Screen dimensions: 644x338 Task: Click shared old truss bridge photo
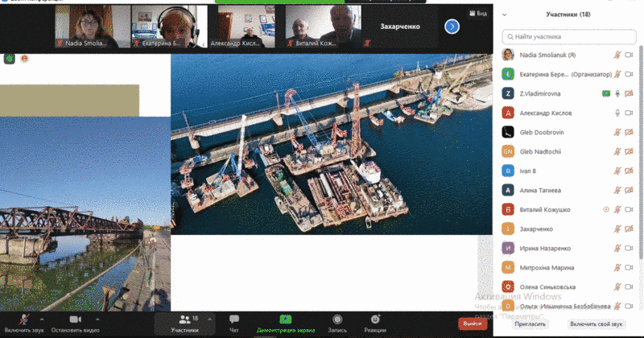coord(85,213)
